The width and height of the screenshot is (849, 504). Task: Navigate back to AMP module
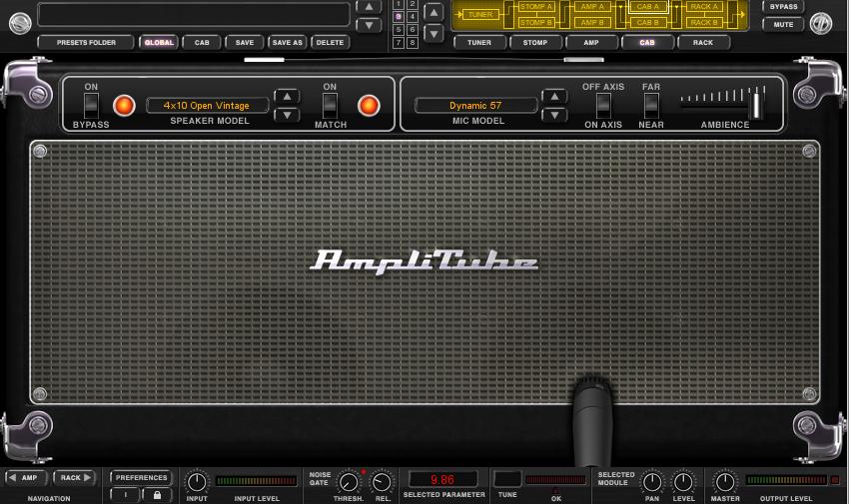pyautogui.click(x=25, y=478)
